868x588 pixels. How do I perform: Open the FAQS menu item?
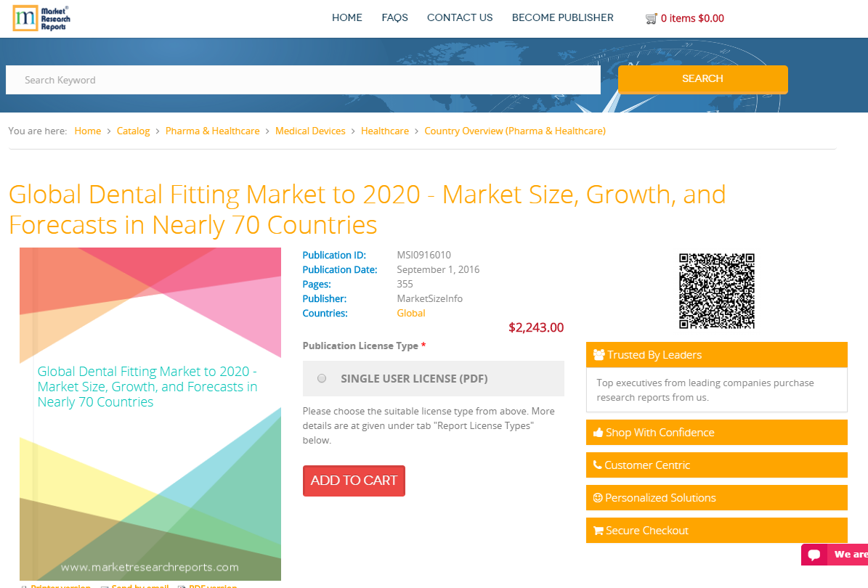coord(394,17)
